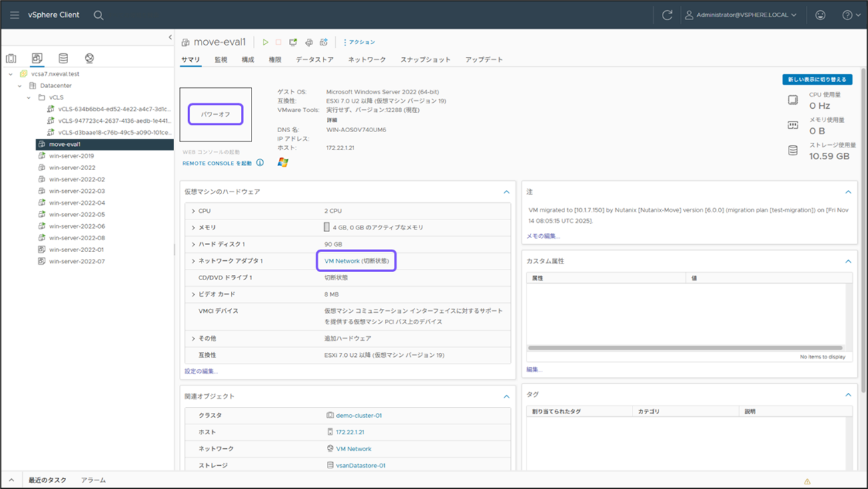
Task: Expand the CPU hardware row
Action: pyautogui.click(x=193, y=211)
